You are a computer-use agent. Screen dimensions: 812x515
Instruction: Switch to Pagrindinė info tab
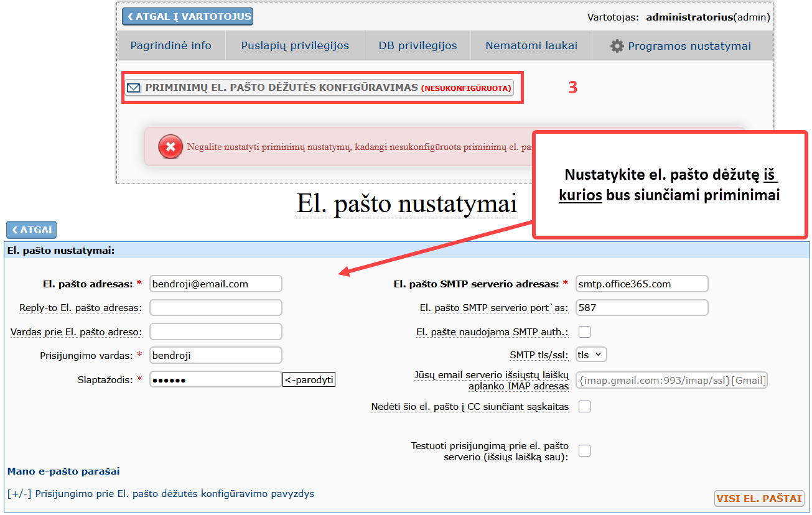coord(170,46)
